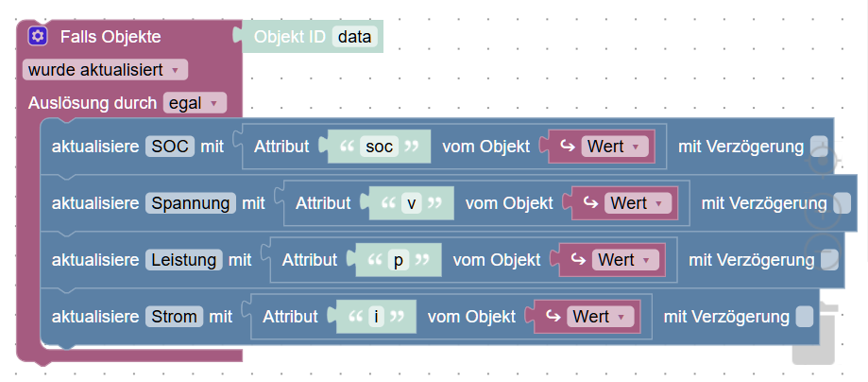
Task: Click the Strom target field
Action: coord(174,317)
